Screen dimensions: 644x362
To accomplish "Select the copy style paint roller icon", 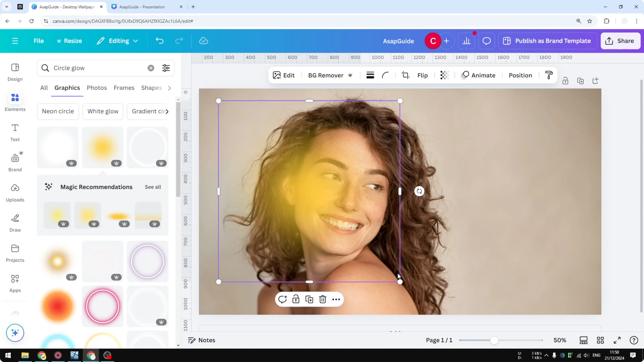I will coord(549,75).
